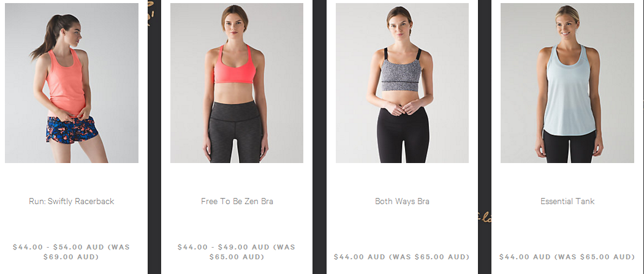Click the blue floral shorts in first photo
644x274 pixels.
pyautogui.click(x=72, y=129)
